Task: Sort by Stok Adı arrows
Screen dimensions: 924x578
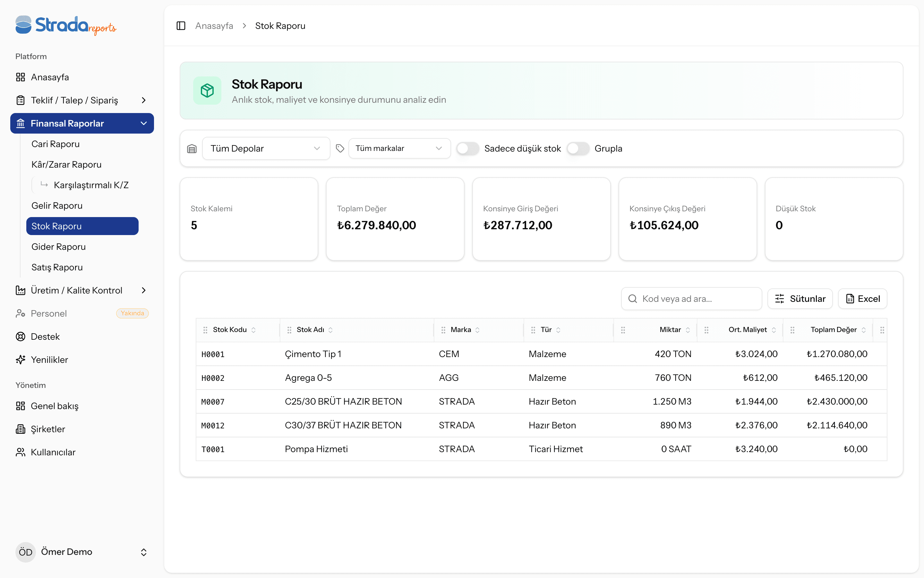Action: click(331, 330)
